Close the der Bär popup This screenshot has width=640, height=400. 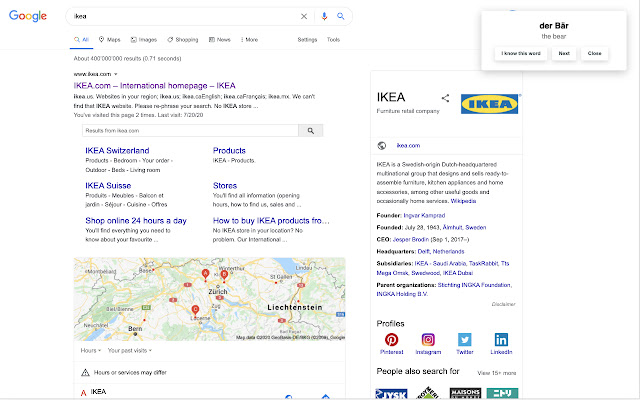[595, 53]
